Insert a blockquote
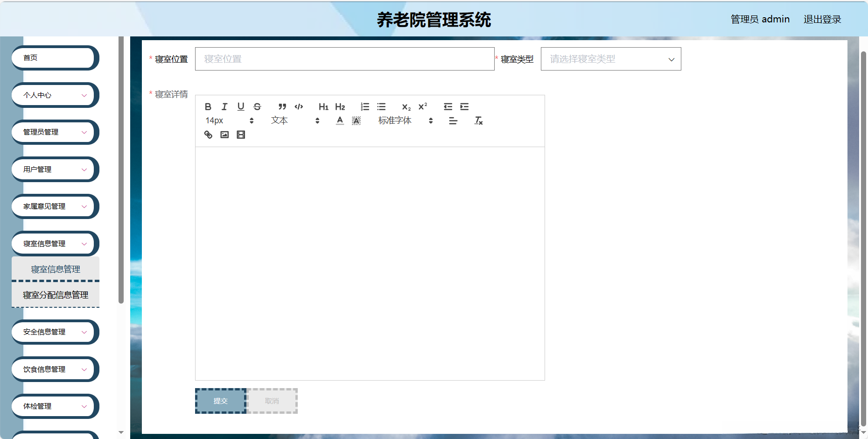This screenshot has height=439, width=868. [x=282, y=106]
